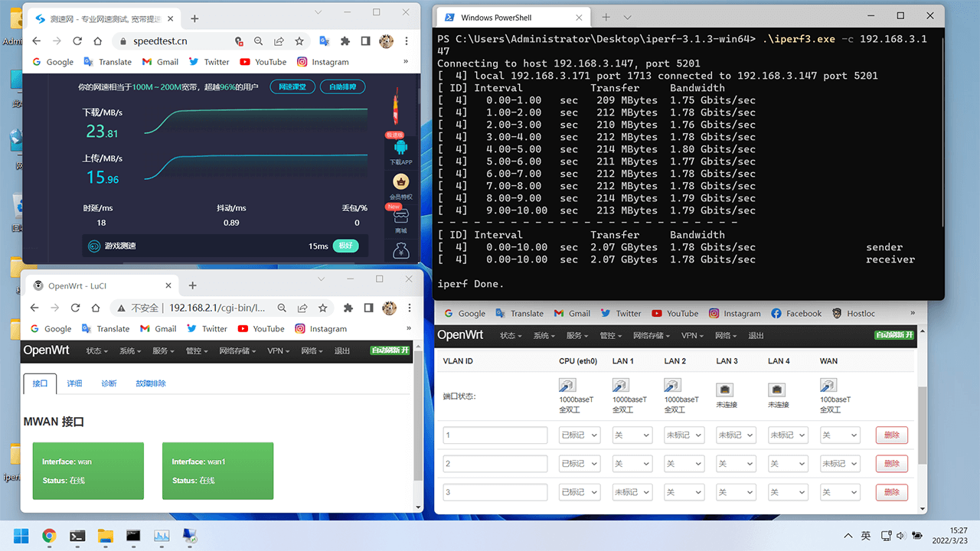Click the Interface: wan1 status card

[217, 471]
